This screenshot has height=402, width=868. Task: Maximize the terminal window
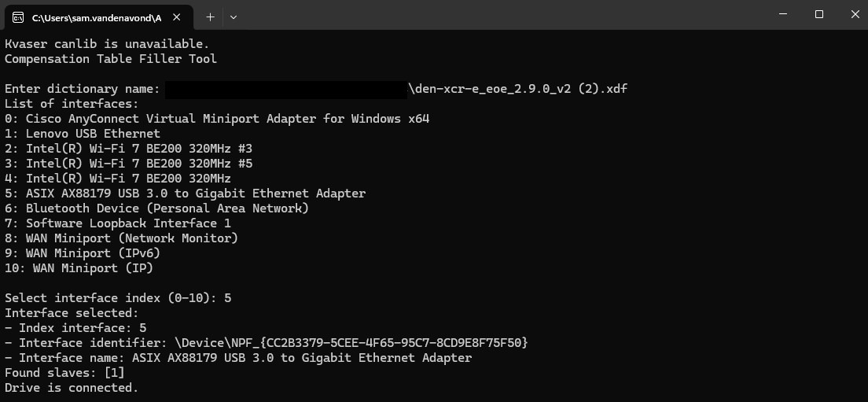pyautogui.click(x=818, y=14)
